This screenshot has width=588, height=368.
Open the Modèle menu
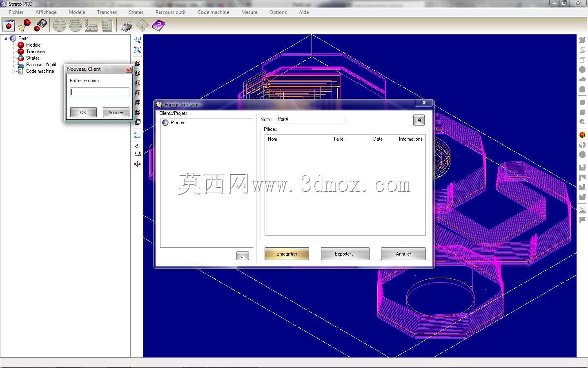pyautogui.click(x=77, y=12)
